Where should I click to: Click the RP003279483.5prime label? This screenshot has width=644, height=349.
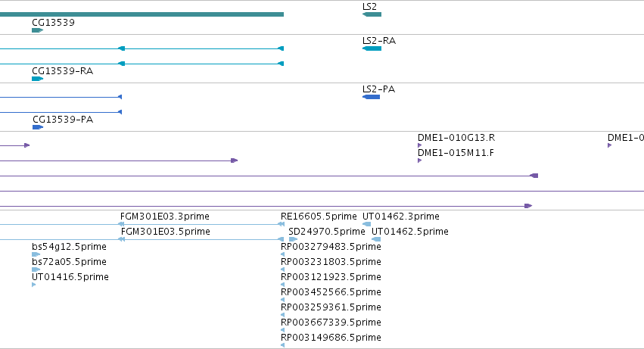pos(331,247)
